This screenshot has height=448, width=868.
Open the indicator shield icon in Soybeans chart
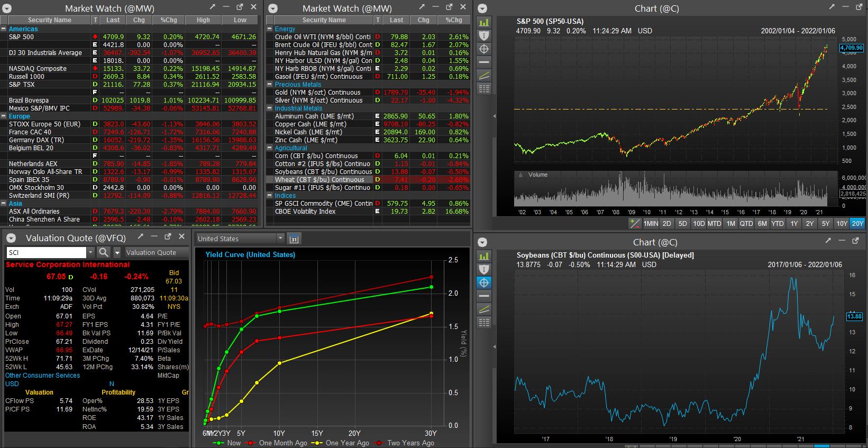tap(483, 269)
